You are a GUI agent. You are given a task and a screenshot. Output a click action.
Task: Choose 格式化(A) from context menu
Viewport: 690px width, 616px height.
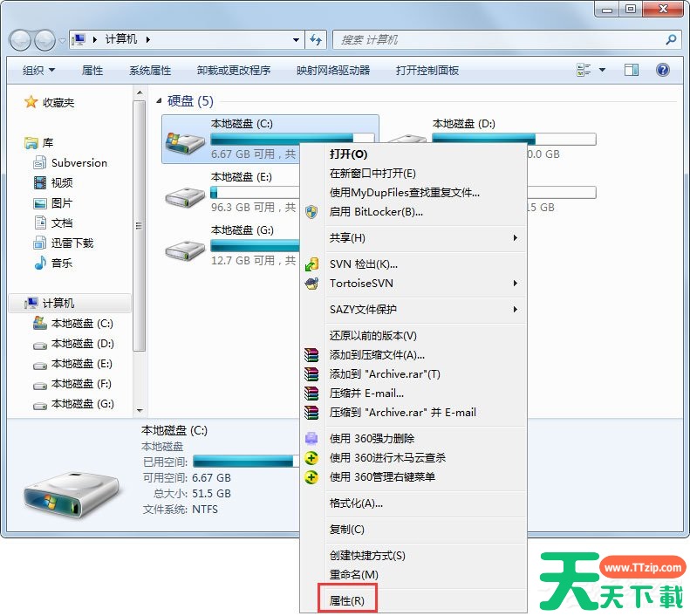[x=356, y=503]
